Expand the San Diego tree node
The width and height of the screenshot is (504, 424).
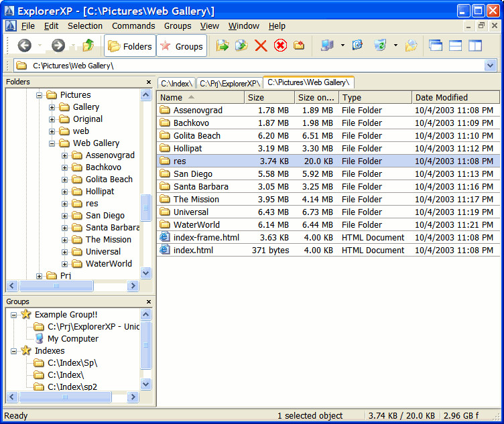pos(64,216)
